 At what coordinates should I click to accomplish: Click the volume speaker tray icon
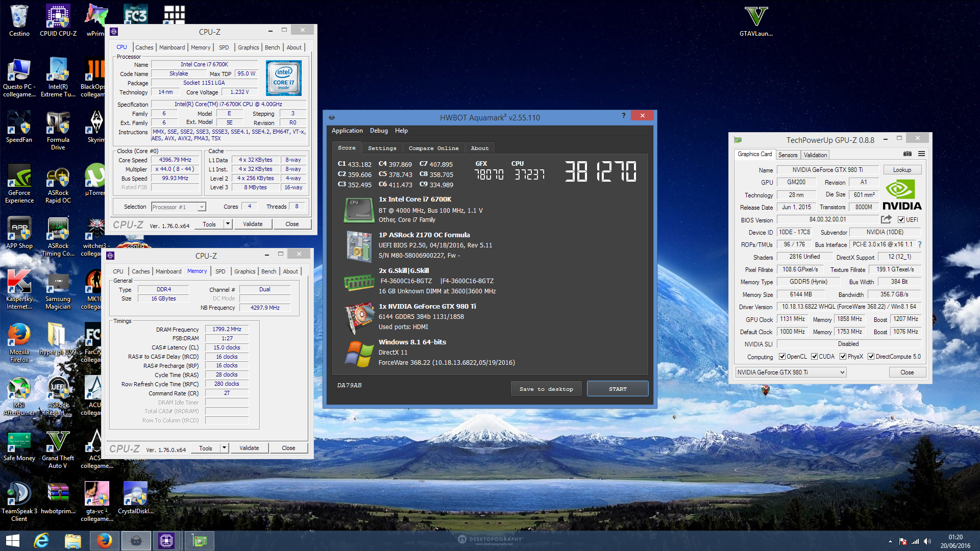927,541
